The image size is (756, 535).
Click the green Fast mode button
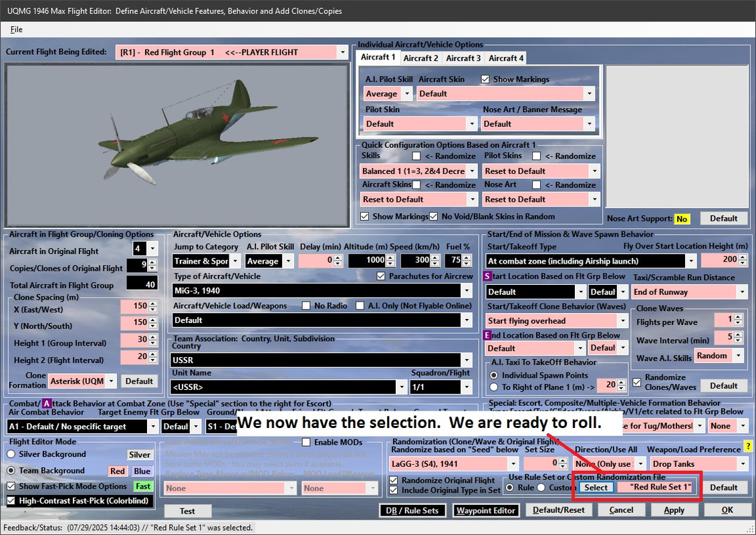(143, 486)
